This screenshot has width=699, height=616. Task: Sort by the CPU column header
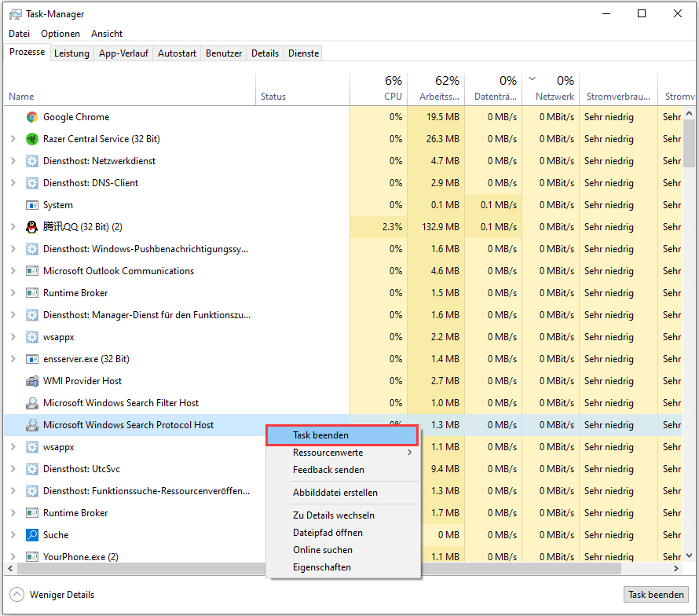tap(379, 90)
